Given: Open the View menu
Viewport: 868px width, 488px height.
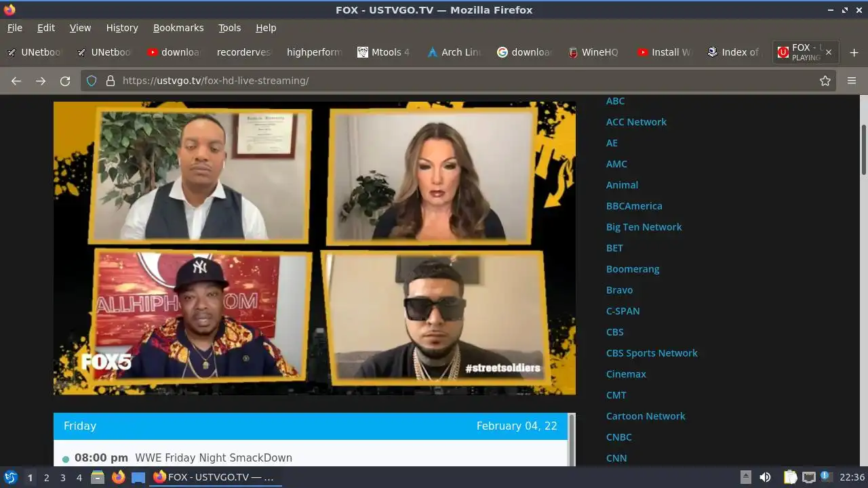Looking at the screenshot, I should click(80, 28).
